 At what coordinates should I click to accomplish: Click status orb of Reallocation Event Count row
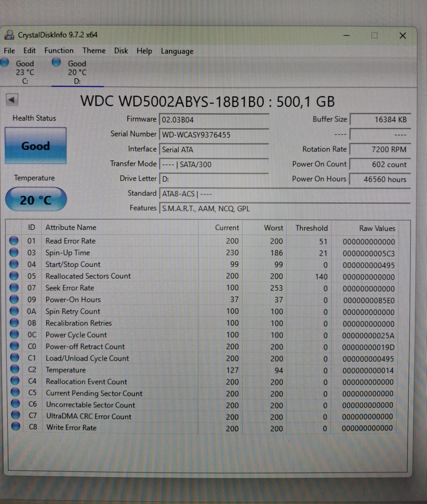pos(15,381)
